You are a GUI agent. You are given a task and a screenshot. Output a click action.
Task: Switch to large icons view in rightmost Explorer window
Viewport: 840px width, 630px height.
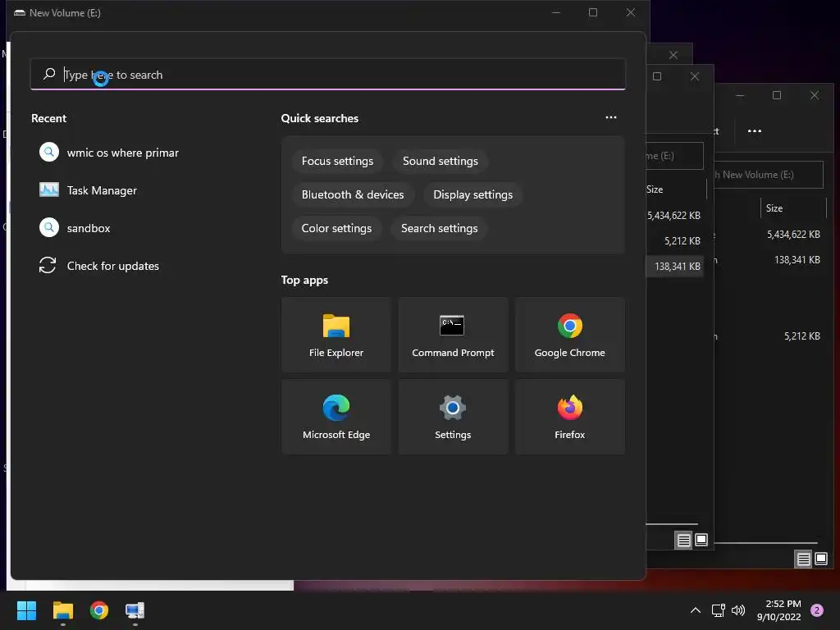tap(821, 559)
